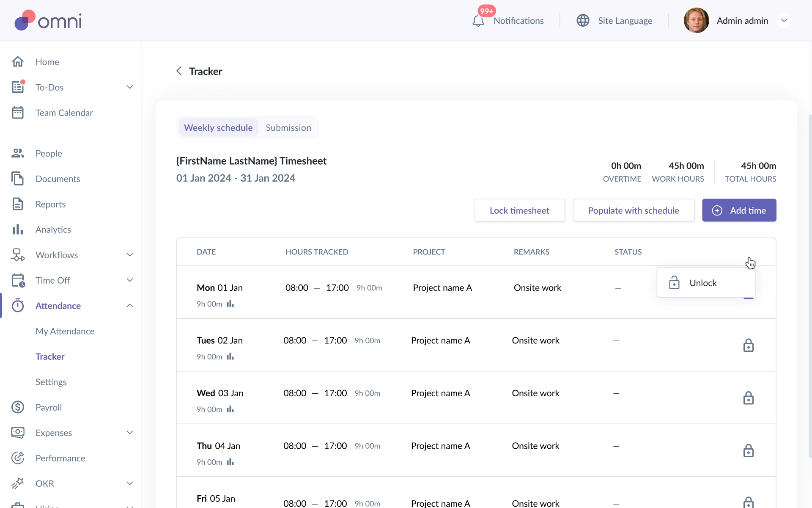
Task: Select Unlock from the popup menu
Action: point(702,283)
